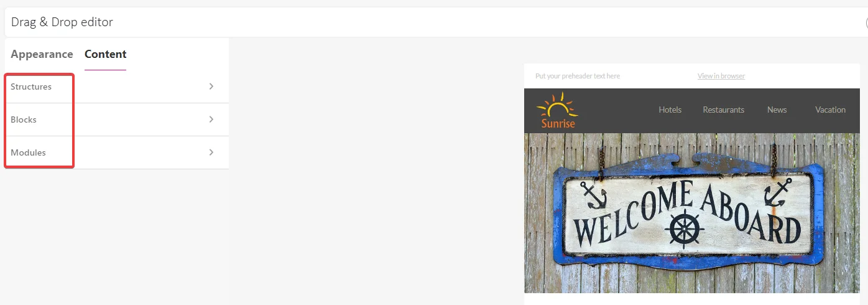Select the Sunrise sun logo
This screenshot has width=868, height=305.
(x=558, y=110)
